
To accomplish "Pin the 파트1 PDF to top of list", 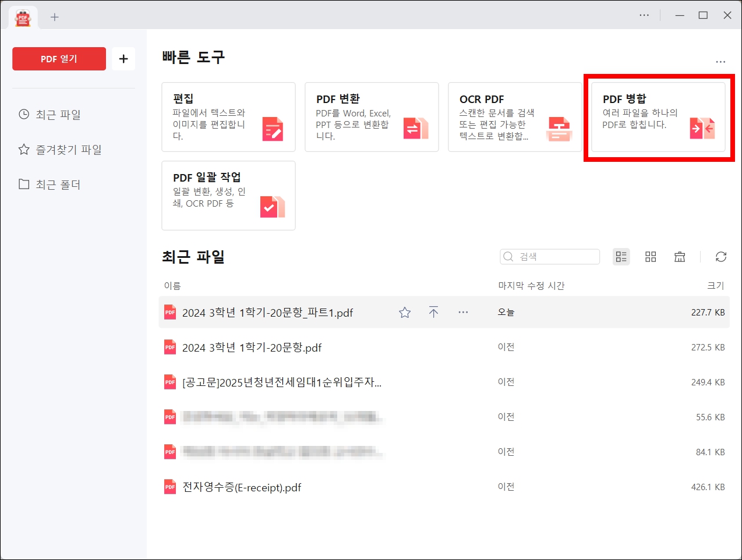I will tap(434, 312).
